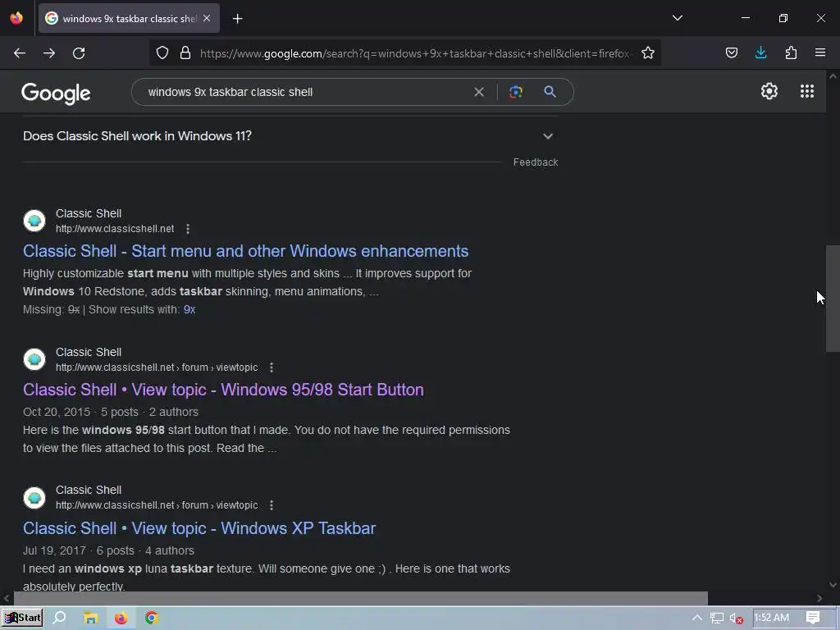Submit search with the magnifying glass icon

550,92
